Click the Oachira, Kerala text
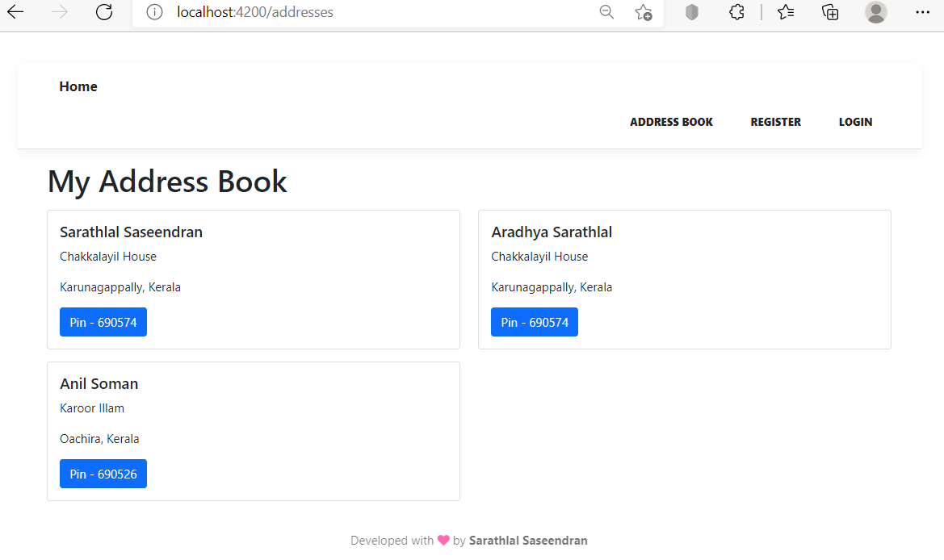 coord(99,439)
